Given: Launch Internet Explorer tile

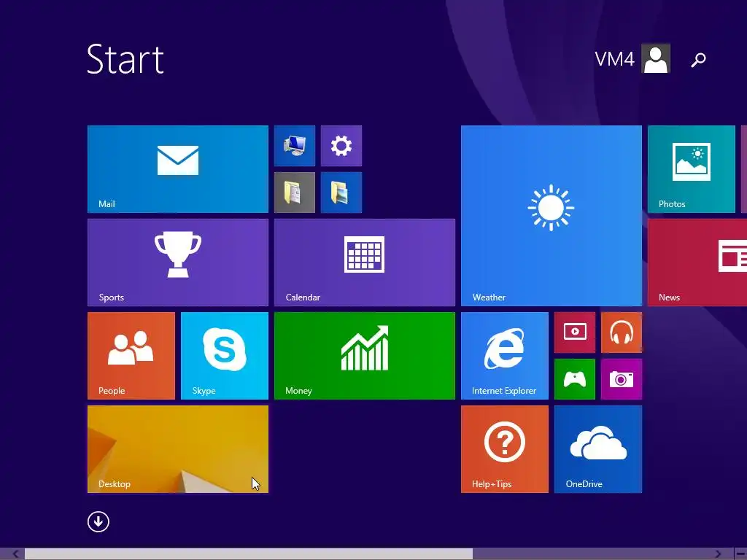Looking at the screenshot, I should pyautogui.click(x=505, y=356).
